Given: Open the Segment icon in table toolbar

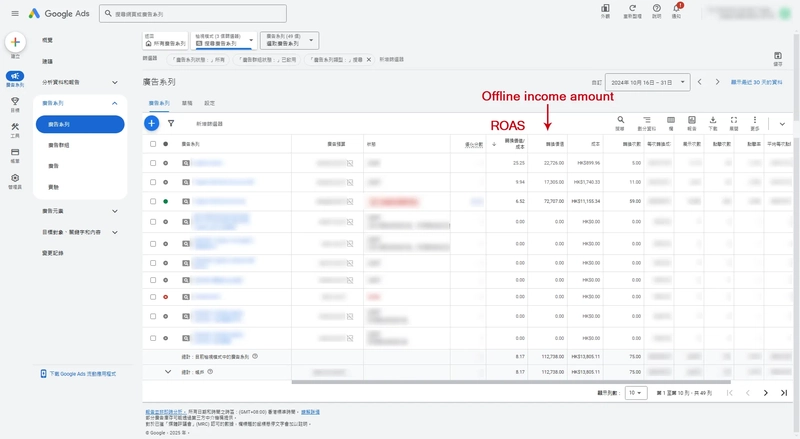Looking at the screenshot, I should [646, 120].
